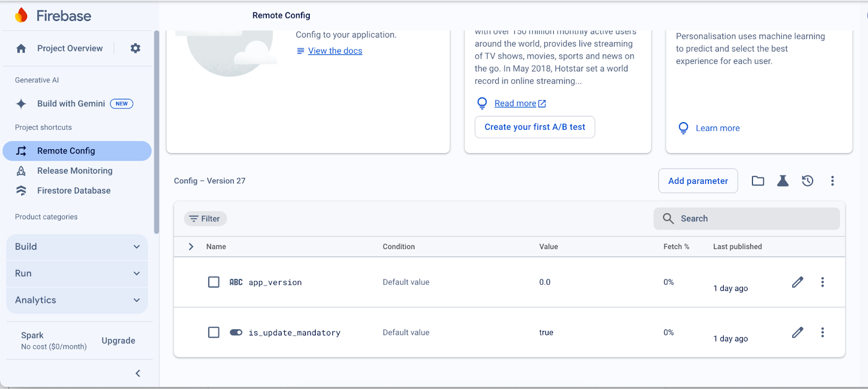Click the Gemini sparkle icon
Screen dimensions: 868x389
tap(21, 104)
